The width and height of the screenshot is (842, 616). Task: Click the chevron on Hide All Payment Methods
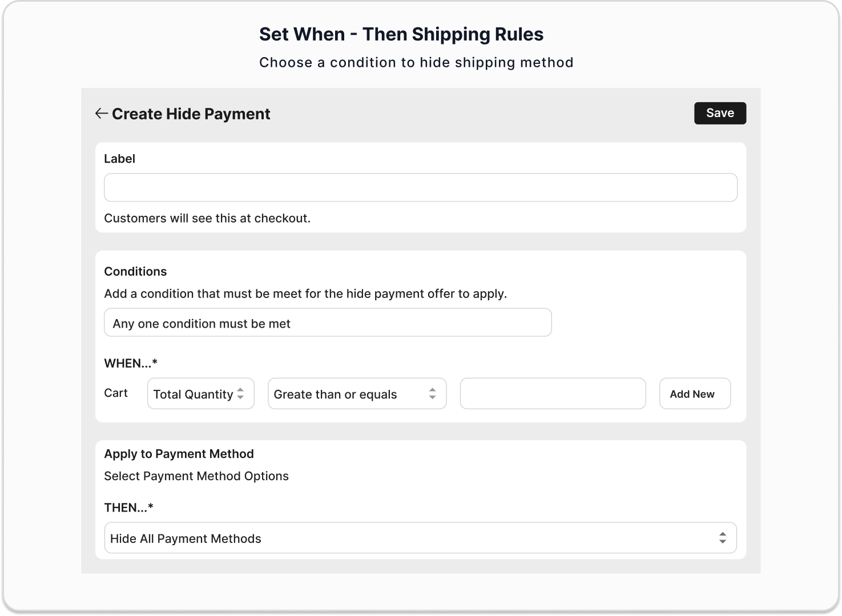pos(722,538)
